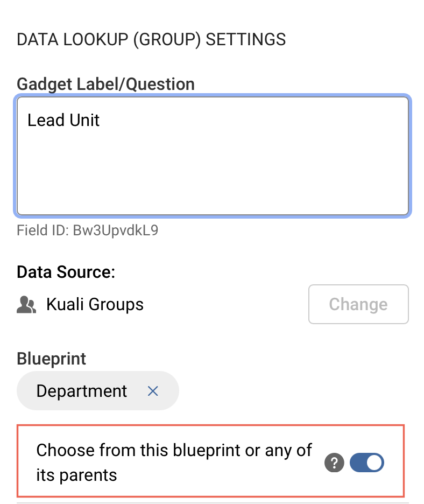Screen dimensions: 424x504
Task: Select the Lead Unit label text field
Action: (213, 156)
